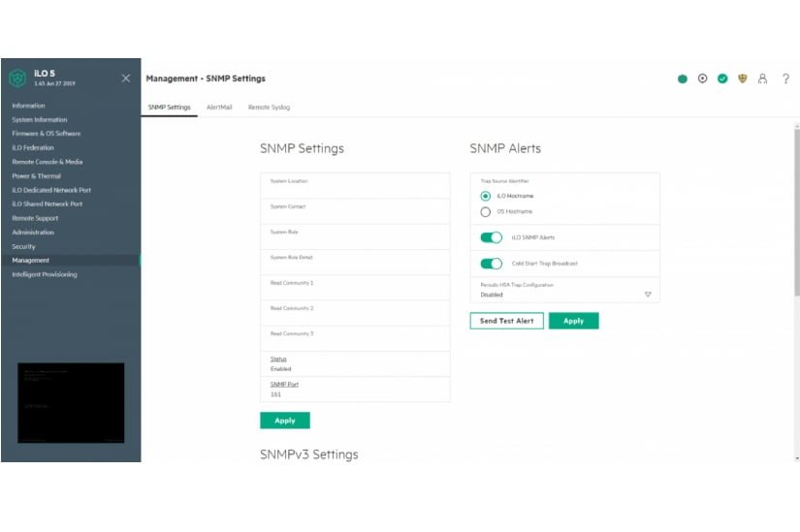Open help via the question mark icon
This screenshot has width=800, height=532.
pyautogui.click(x=785, y=78)
